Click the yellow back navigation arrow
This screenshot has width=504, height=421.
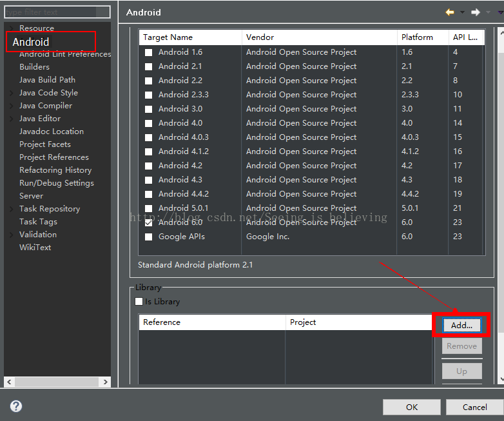(x=450, y=12)
